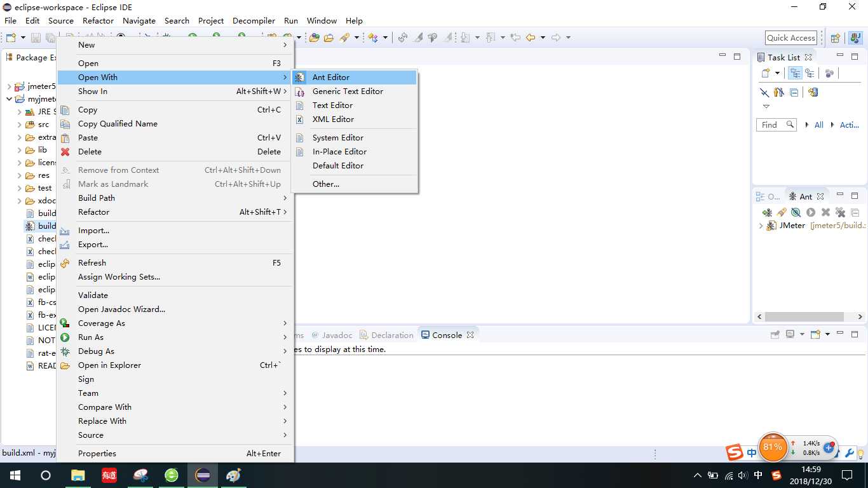Click Remove All Buildfiles icon in Ant view

point(840,212)
